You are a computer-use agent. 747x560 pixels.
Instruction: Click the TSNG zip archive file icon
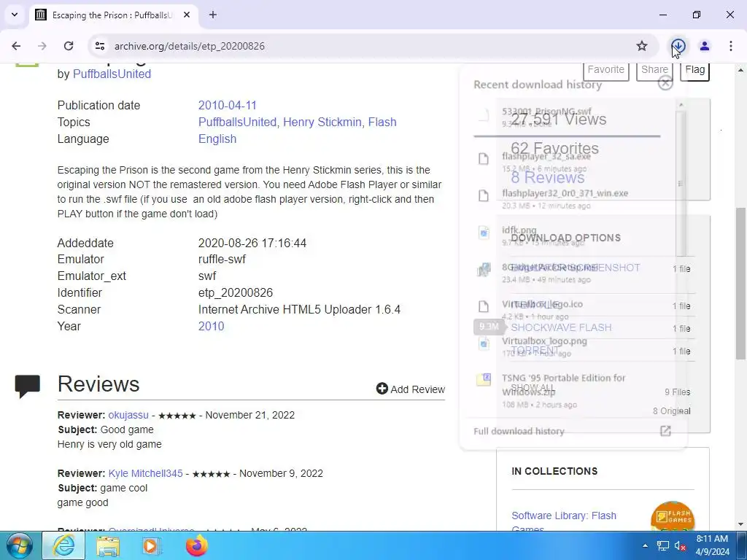tap(484, 379)
